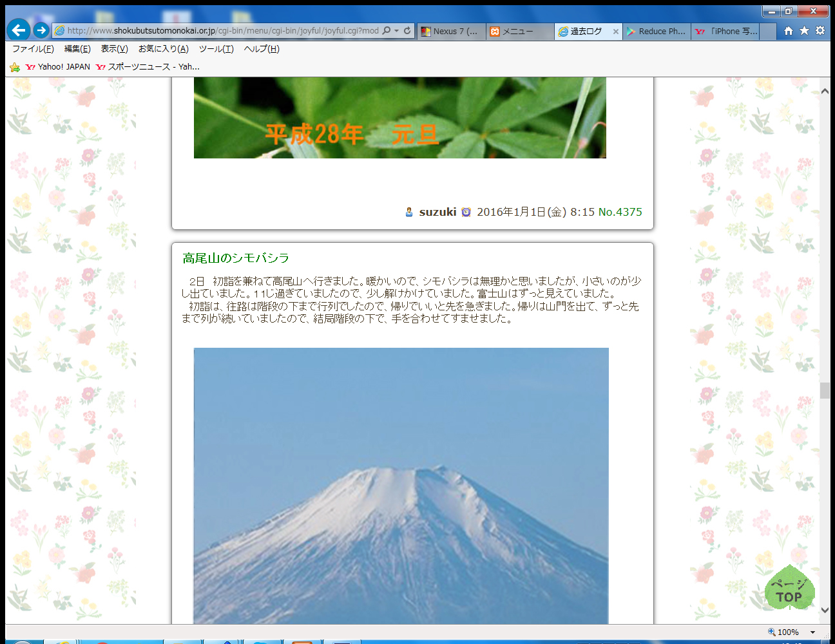The image size is (835, 644).
Task: Click the scrollbar down arrow
Action: (x=825, y=610)
